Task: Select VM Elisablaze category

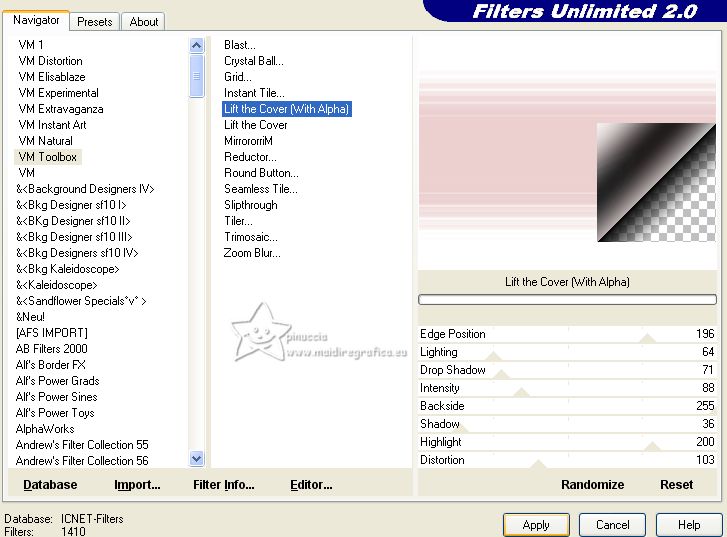Action: [52, 77]
